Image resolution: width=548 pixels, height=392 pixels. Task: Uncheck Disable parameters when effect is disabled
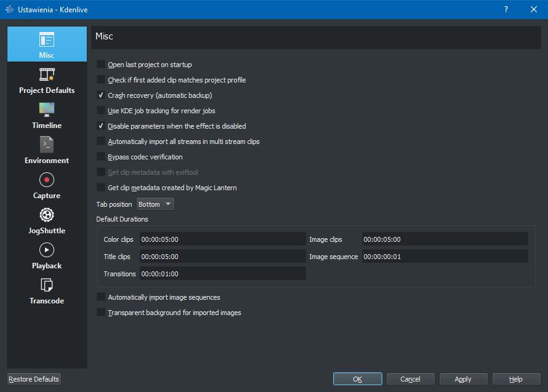click(x=101, y=126)
